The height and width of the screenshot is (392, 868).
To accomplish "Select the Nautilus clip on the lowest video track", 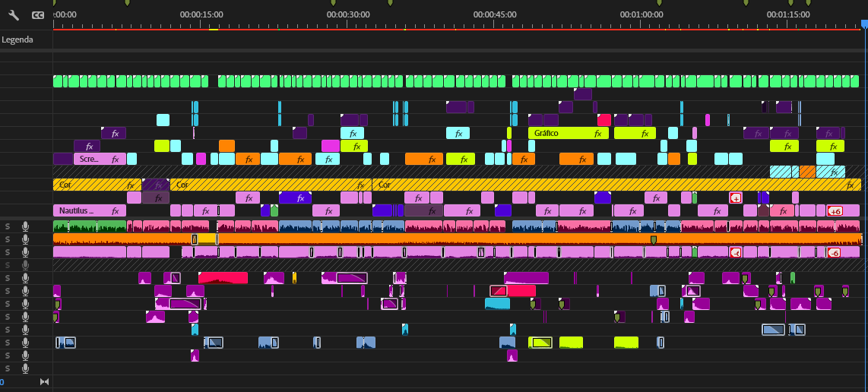I will click(90, 210).
